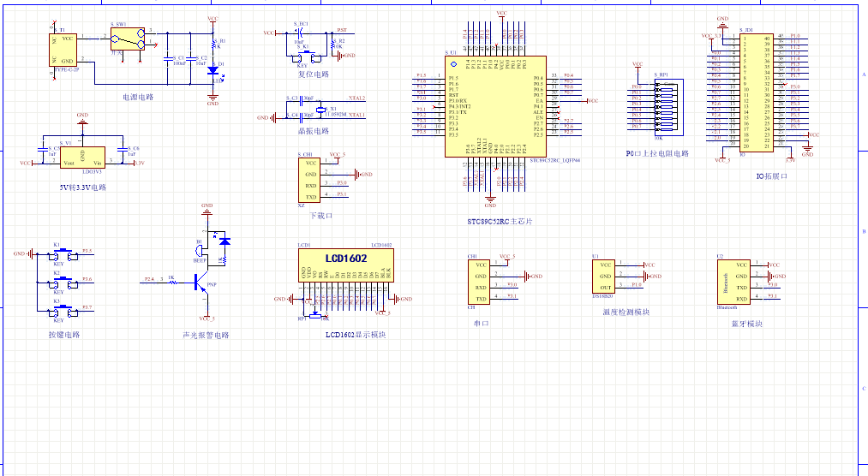Select the 'IO拓展口' label
The height and width of the screenshot is (476, 868).
coord(772,176)
